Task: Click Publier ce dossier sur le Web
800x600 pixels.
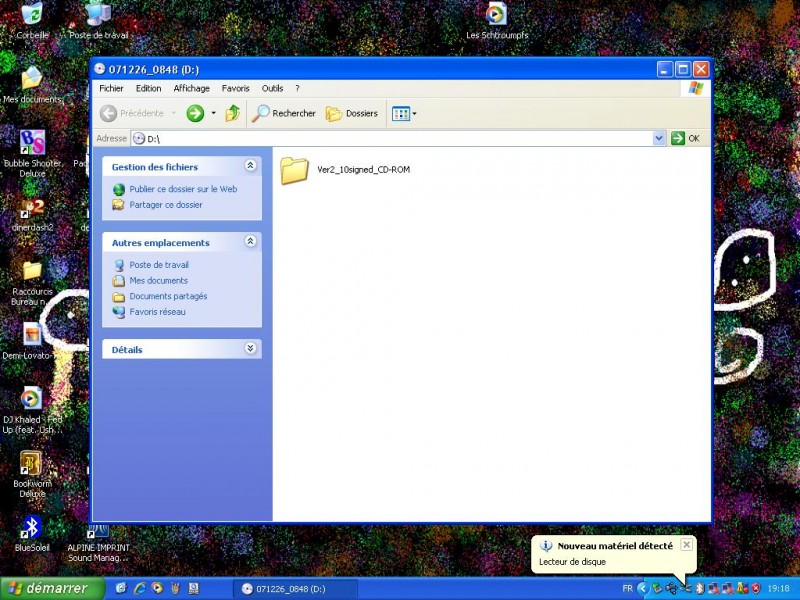Action: [182, 189]
